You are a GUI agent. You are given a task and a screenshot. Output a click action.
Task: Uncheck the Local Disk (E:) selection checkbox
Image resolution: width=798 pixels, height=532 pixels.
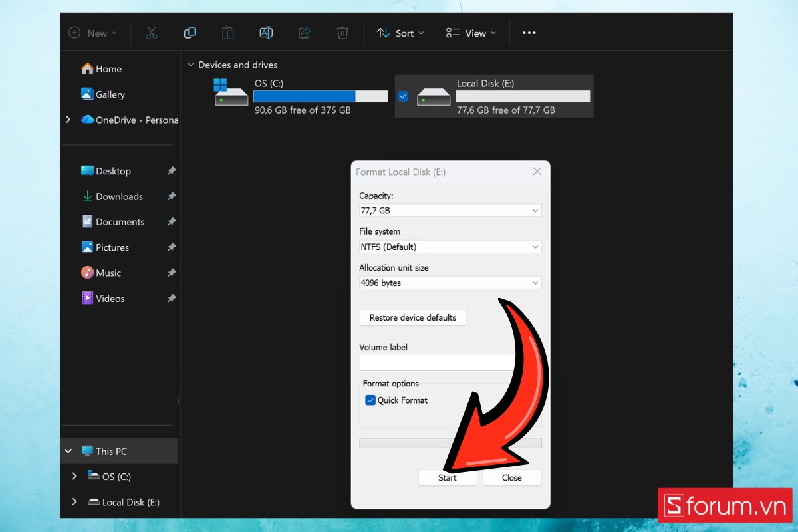(x=403, y=96)
